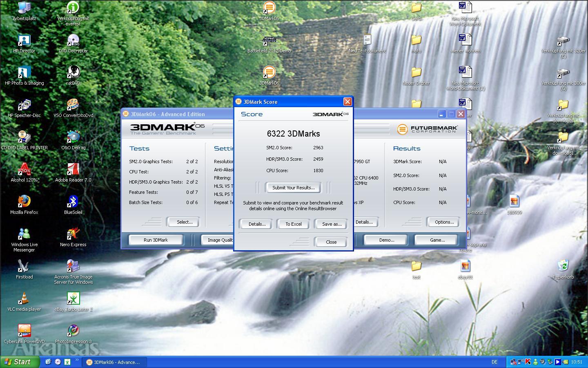This screenshot has width=588, height=368.
Task: Select the DVD Decrypter icon
Action: 73,43
